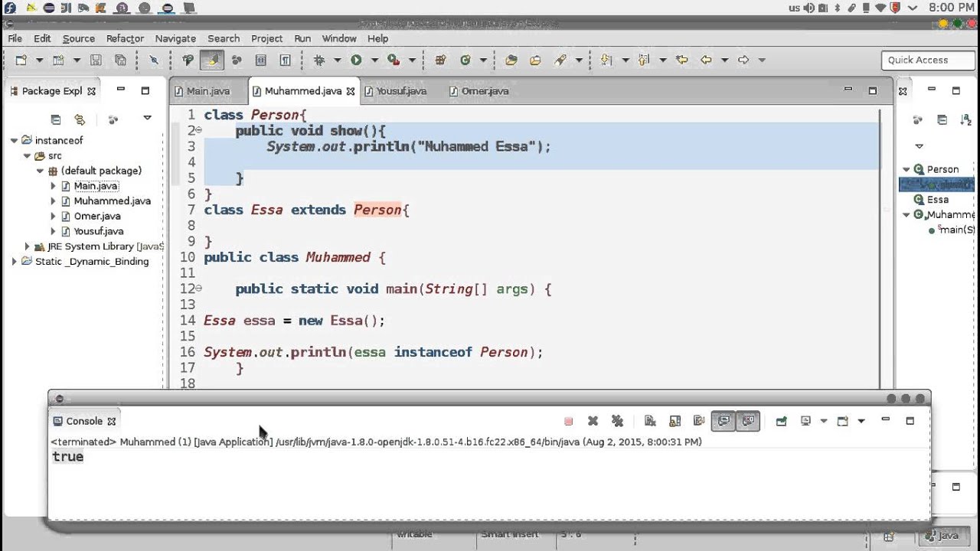Open the Navigate menu
Screen dimensions: 980x551
175,38
